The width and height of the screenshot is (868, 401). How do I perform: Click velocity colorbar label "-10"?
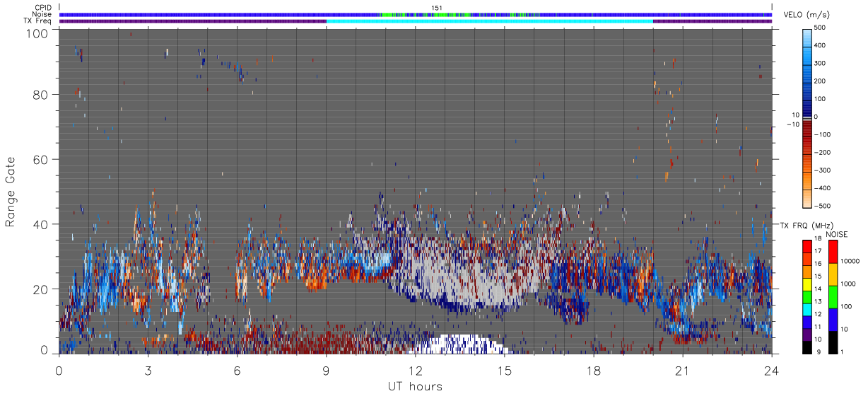[792, 124]
